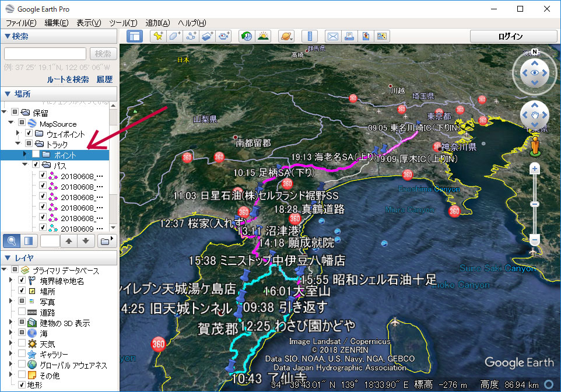This screenshot has width=561, height=392.
Task: Click view in Google Maps icon
Action: tap(382, 36)
